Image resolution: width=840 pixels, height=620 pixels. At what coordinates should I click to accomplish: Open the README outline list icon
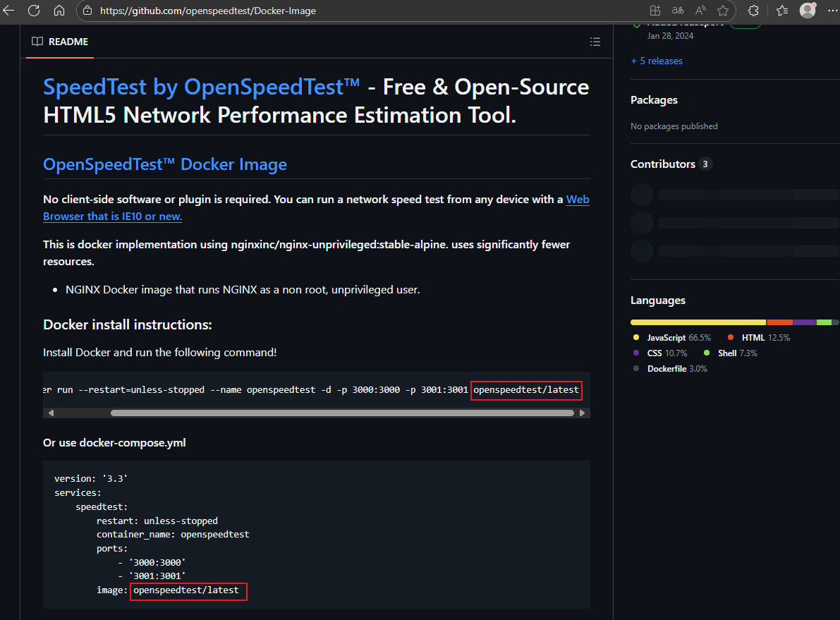[595, 42]
